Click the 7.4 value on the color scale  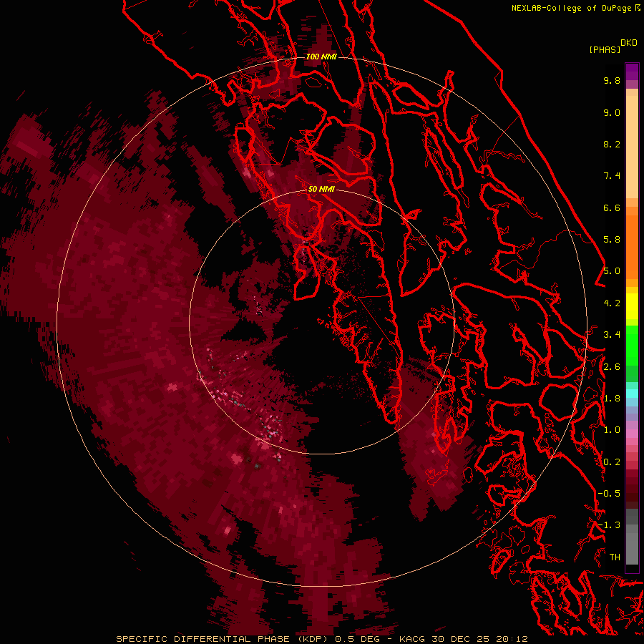[x=612, y=176]
